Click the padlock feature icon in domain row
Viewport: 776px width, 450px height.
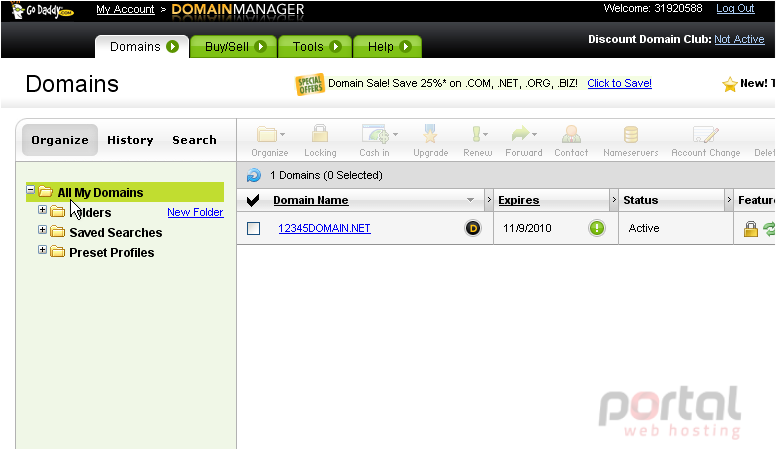pos(751,229)
